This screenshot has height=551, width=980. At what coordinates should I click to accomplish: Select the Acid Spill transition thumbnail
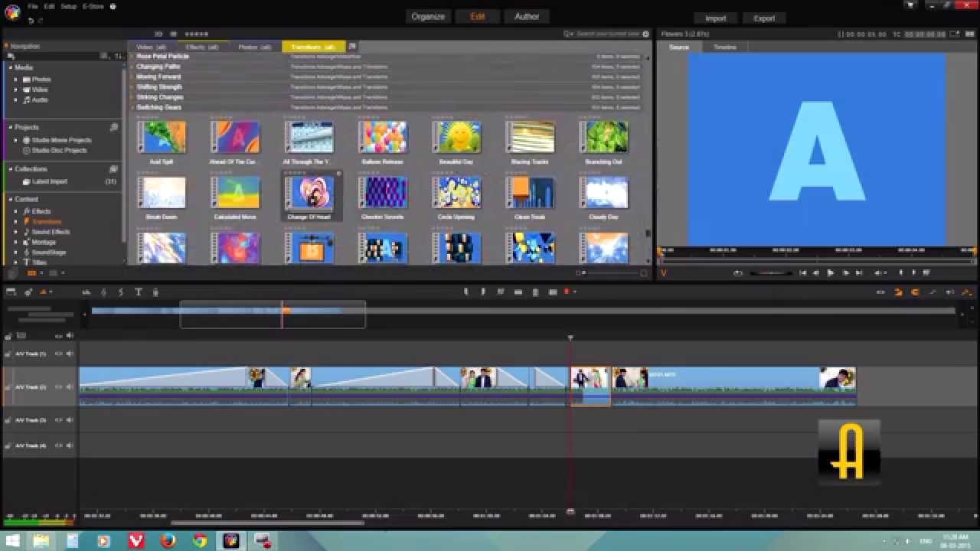[162, 138]
